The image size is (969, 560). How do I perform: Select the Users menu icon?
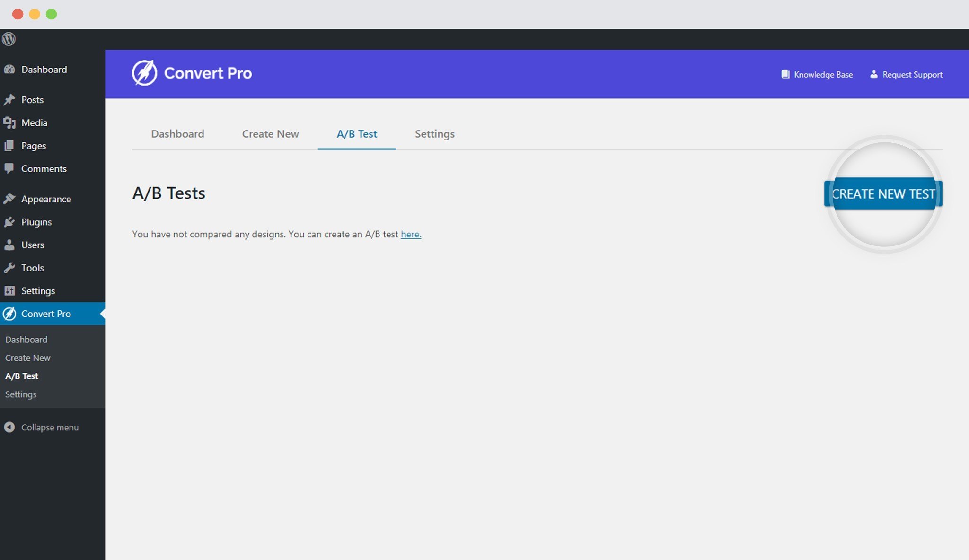tap(10, 244)
